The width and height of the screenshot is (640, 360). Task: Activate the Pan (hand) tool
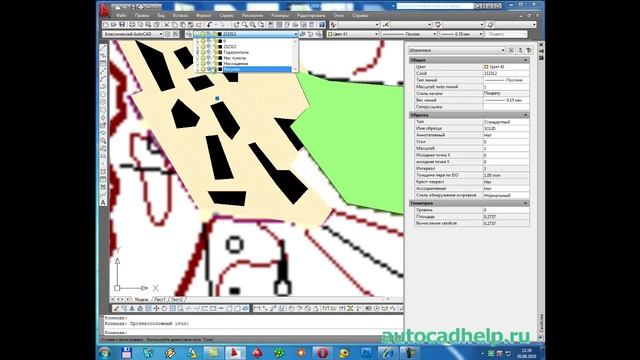coord(236,25)
